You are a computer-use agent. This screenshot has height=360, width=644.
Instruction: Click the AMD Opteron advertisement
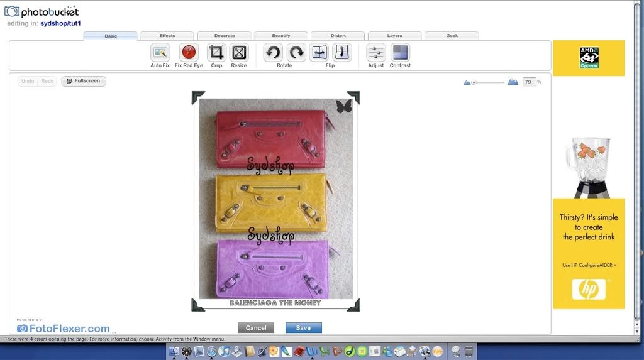tap(589, 58)
